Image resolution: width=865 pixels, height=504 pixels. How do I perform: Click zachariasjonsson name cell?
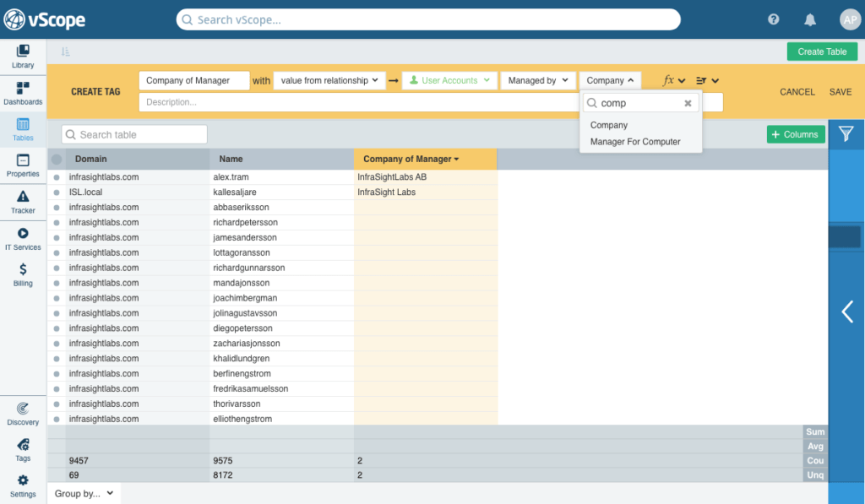281,343
